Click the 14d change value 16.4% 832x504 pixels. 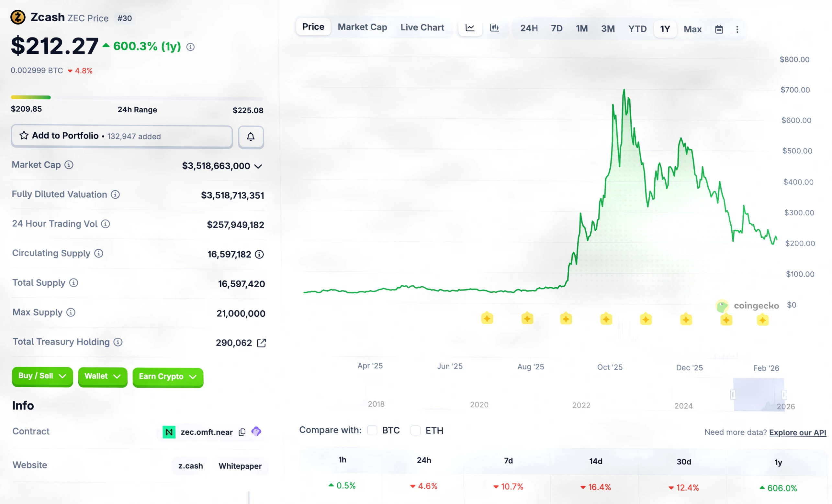[x=596, y=487]
